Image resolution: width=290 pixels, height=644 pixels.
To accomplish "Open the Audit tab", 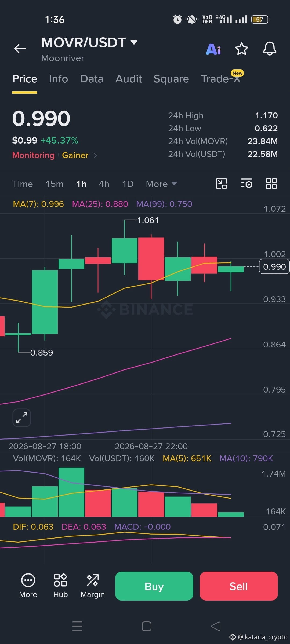I will (129, 79).
